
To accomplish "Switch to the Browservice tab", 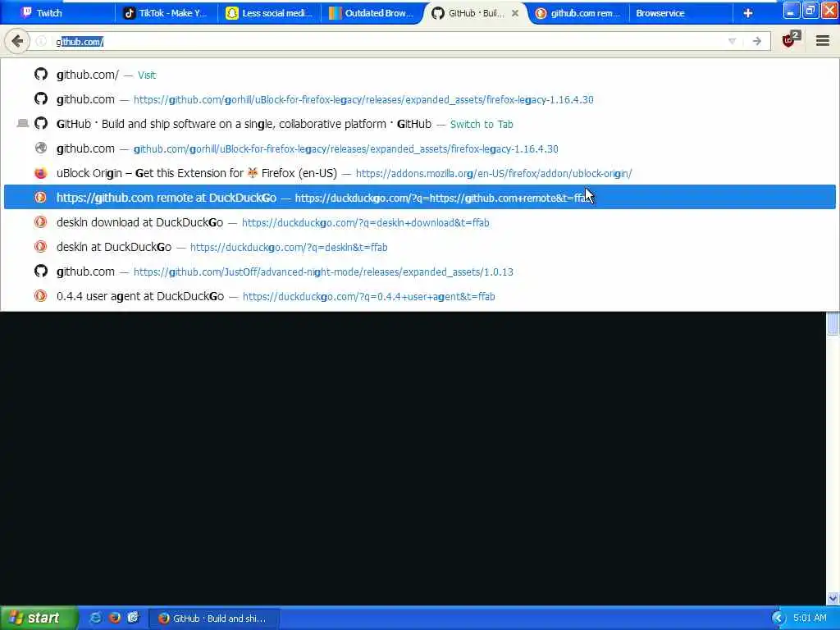I will (680, 13).
